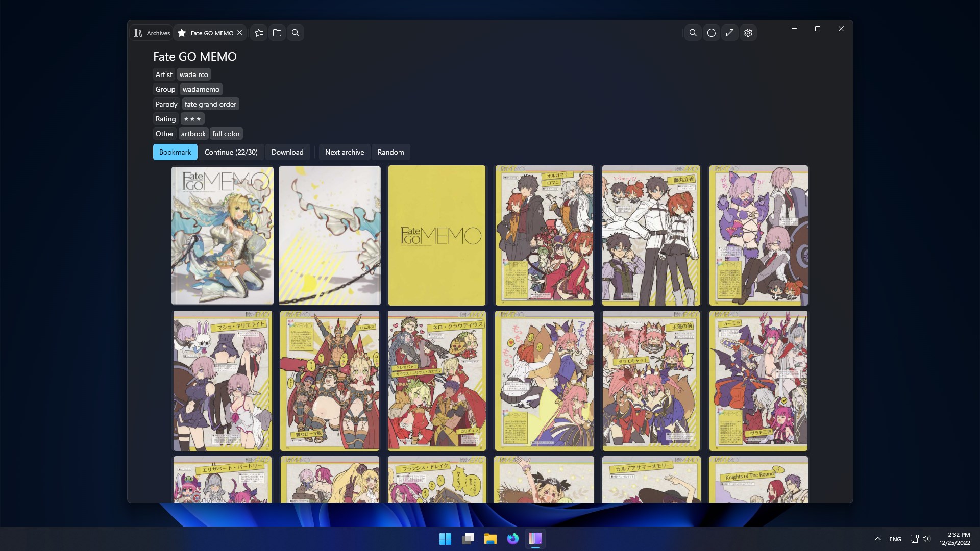Close the Fate GO MEMO tab
Image resolution: width=980 pixels, height=551 pixels.
(239, 33)
